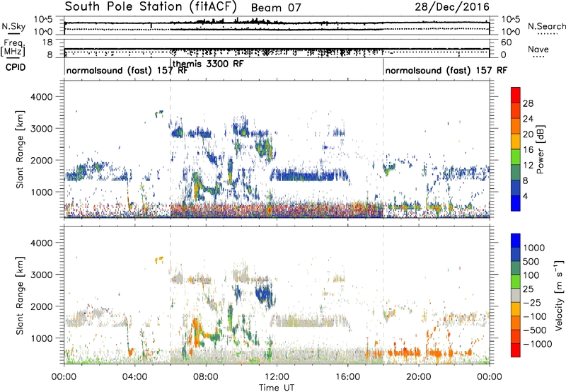
Task: Pick the orange 20–24 dB Power colorbar segment
Action: coord(516,127)
